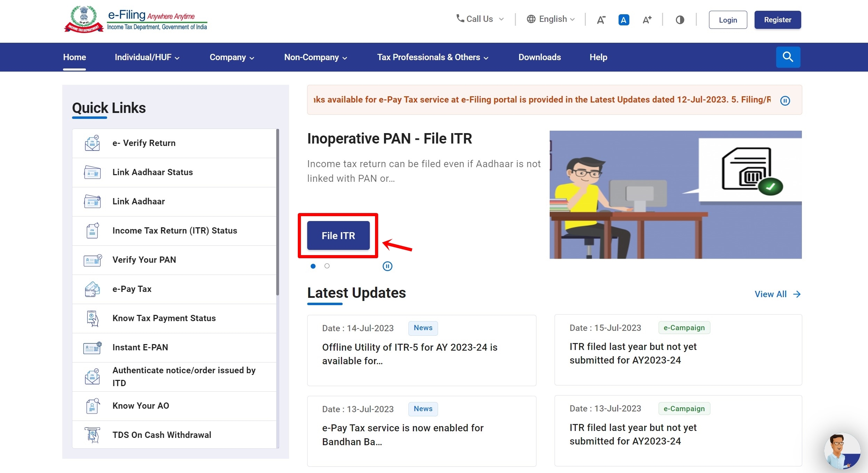Click the increase font size icon
This screenshot has height=473, width=868.
[x=647, y=20]
